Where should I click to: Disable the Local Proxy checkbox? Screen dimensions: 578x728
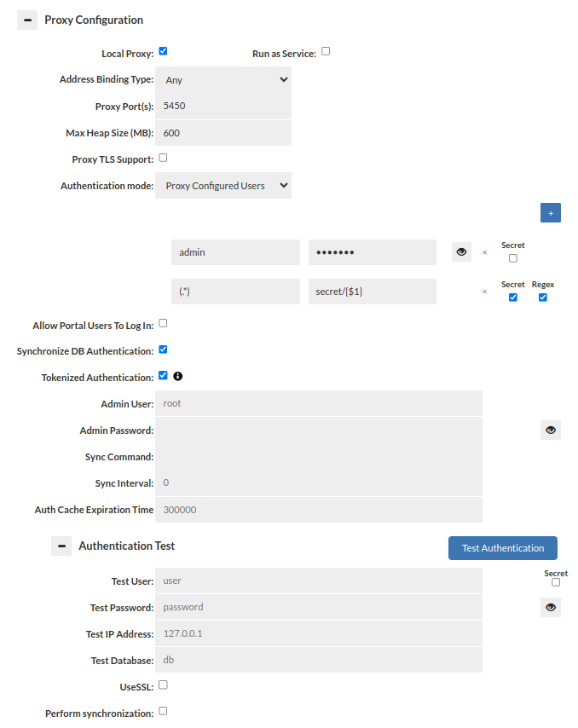pos(163,52)
